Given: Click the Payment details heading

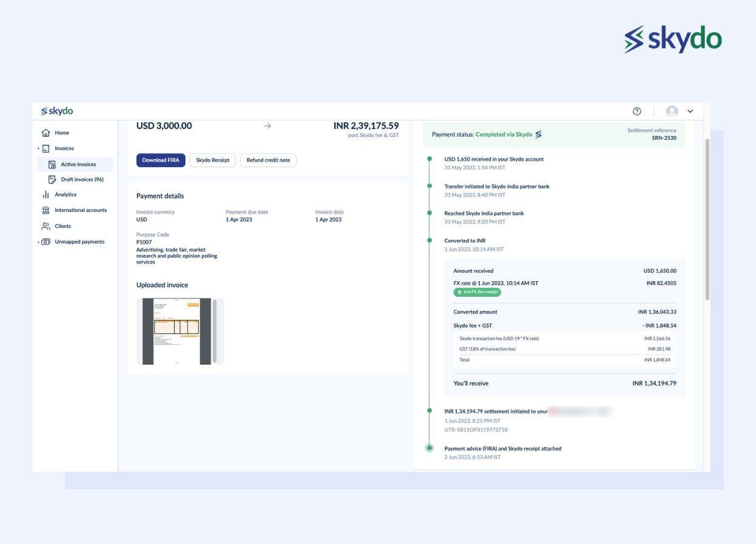Looking at the screenshot, I should tap(160, 196).
